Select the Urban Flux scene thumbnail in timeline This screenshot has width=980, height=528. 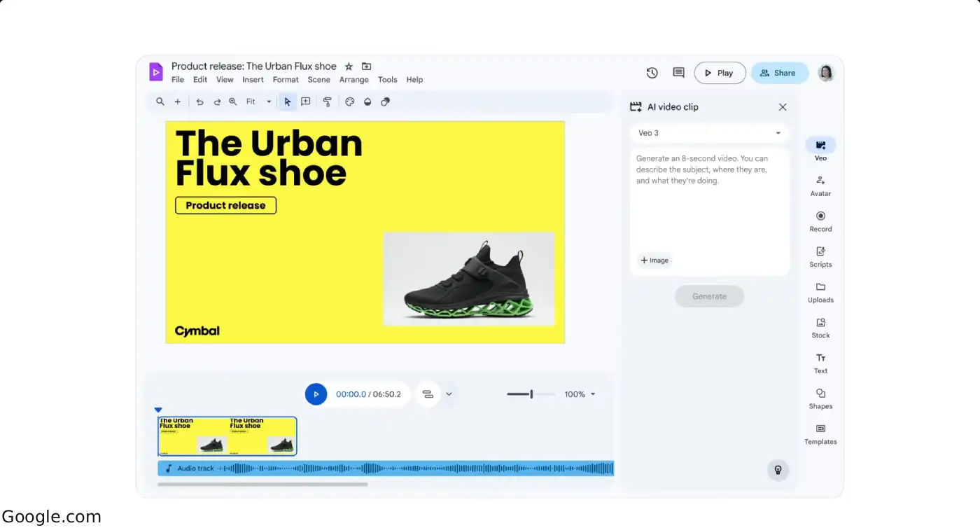click(x=227, y=436)
